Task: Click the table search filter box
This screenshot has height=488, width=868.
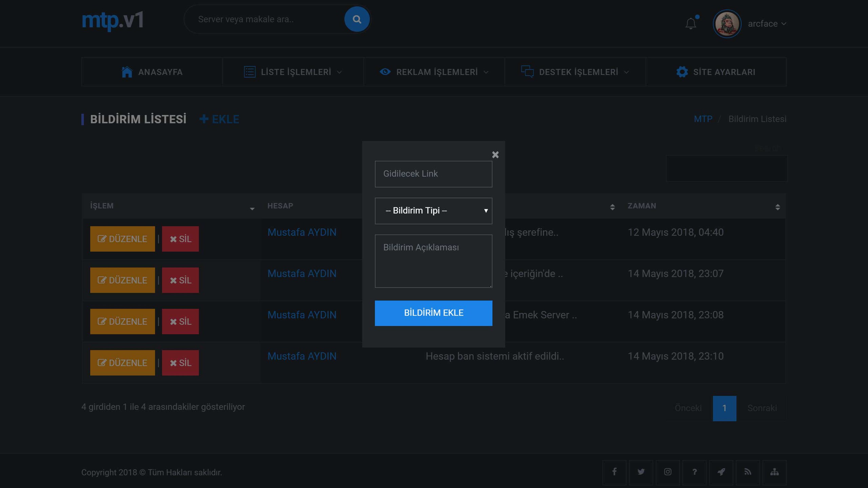Action: pos(726,169)
